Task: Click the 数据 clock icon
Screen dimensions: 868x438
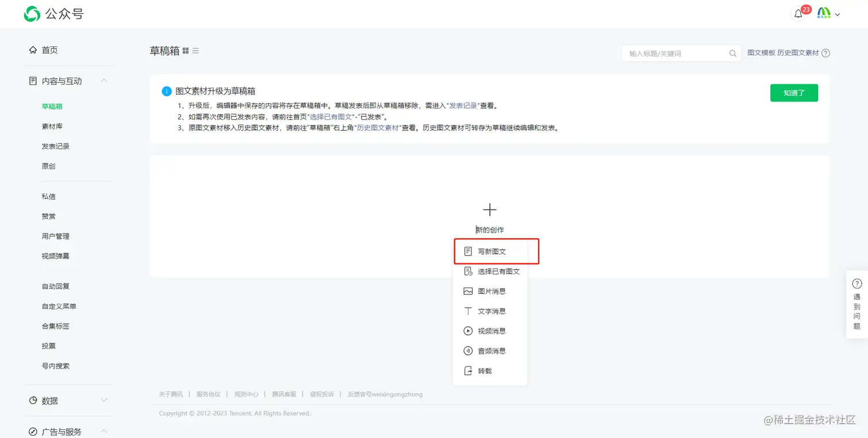Action: pyautogui.click(x=33, y=401)
